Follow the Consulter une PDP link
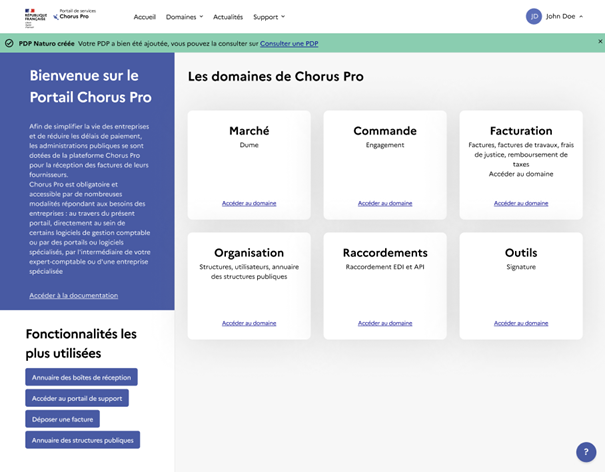 tap(289, 44)
